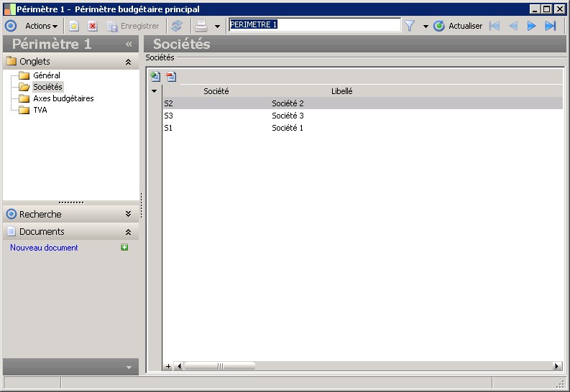Screen dimensions: 570x392
Task: Click the Général folder icon
Action: click(x=24, y=75)
